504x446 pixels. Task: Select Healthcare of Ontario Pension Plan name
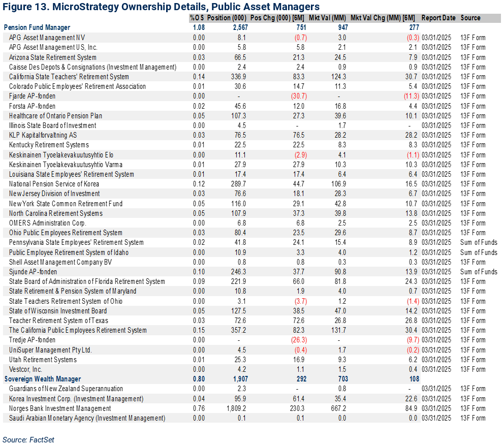tap(55, 116)
